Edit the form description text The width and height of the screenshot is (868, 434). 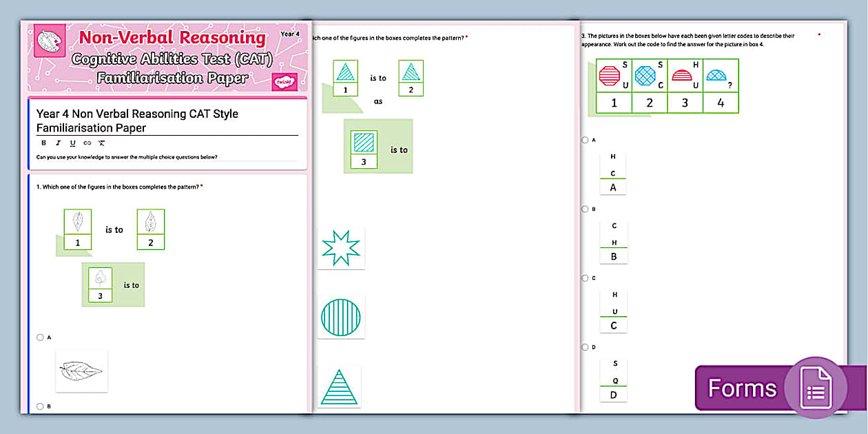pos(127,157)
